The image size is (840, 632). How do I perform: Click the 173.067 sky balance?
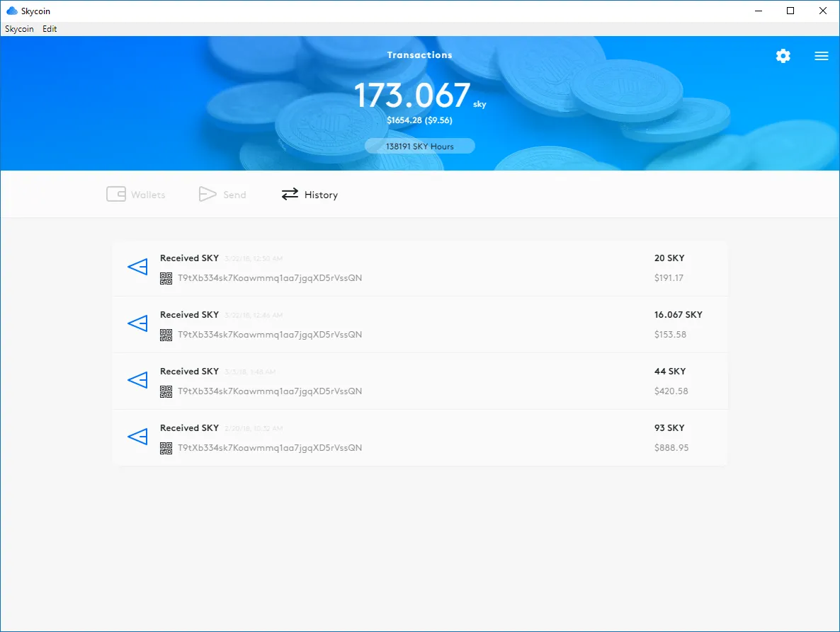tap(420, 96)
